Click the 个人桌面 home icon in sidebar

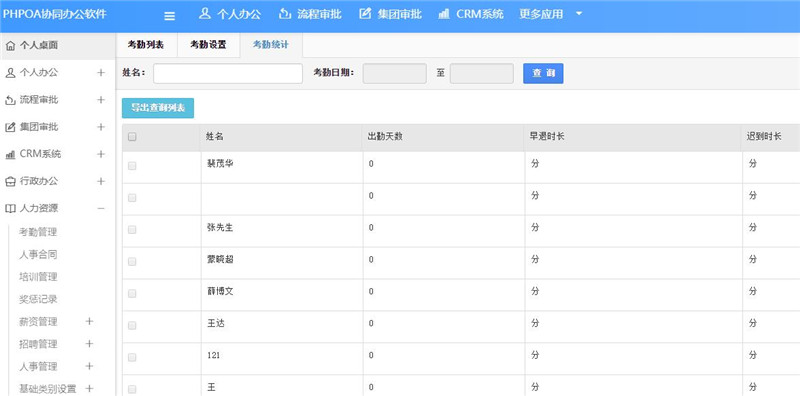[x=10, y=45]
